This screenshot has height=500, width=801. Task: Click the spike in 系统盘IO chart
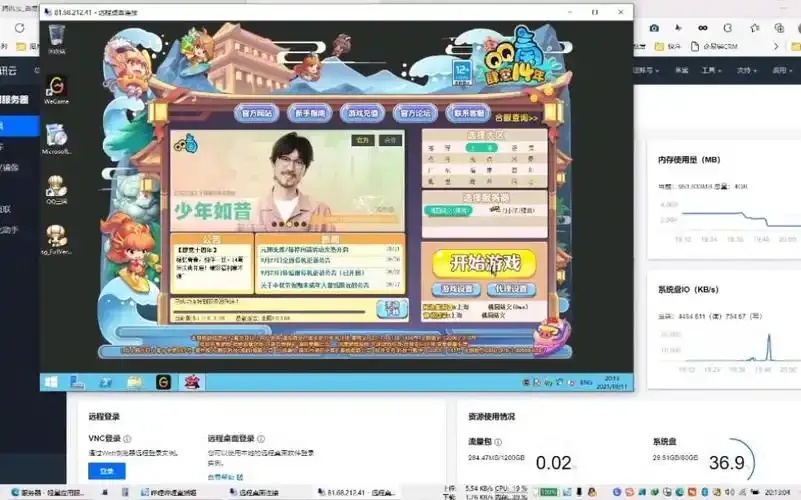pos(768,347)
